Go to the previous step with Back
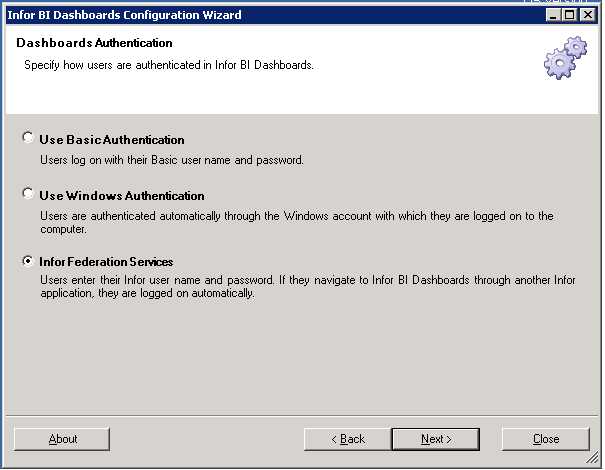Image resolution: width=605 pixels, height=470 pixels. tap(348, 439)
